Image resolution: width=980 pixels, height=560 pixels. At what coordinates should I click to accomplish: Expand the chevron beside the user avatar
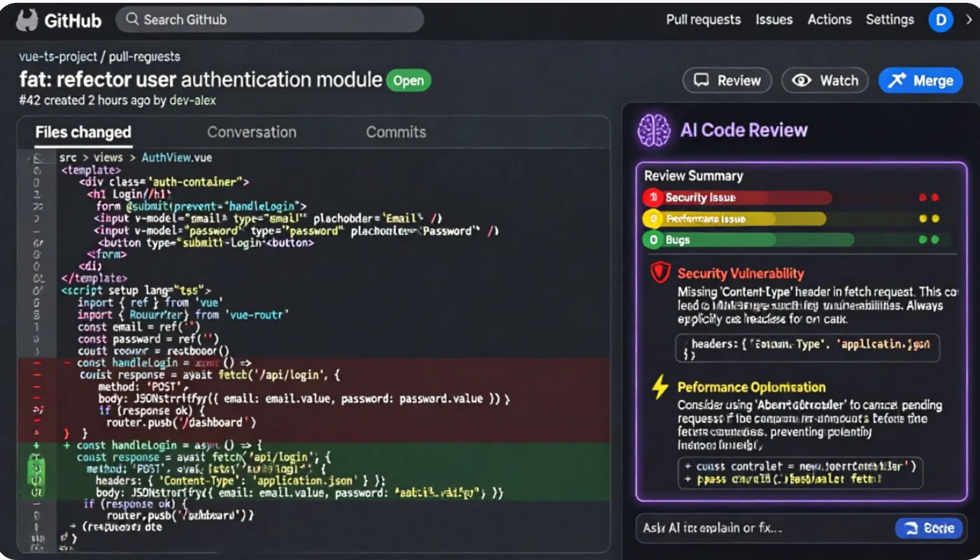(969, 20)
